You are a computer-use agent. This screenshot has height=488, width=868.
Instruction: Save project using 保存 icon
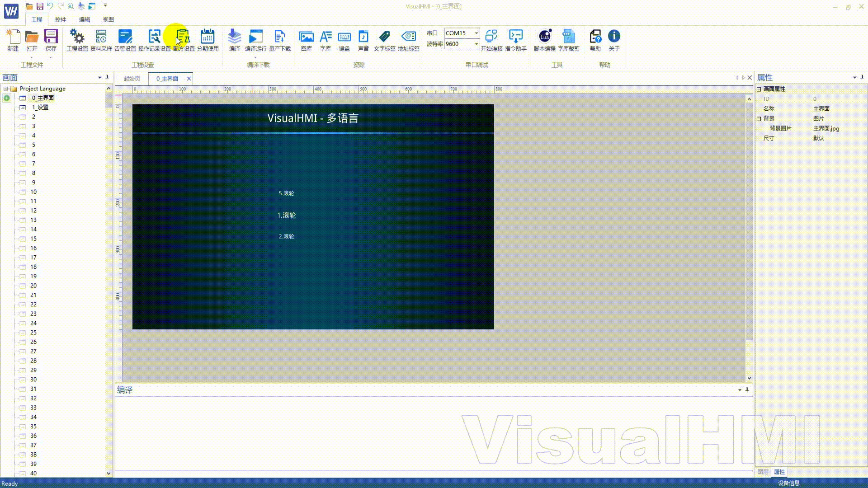[51, 40]
